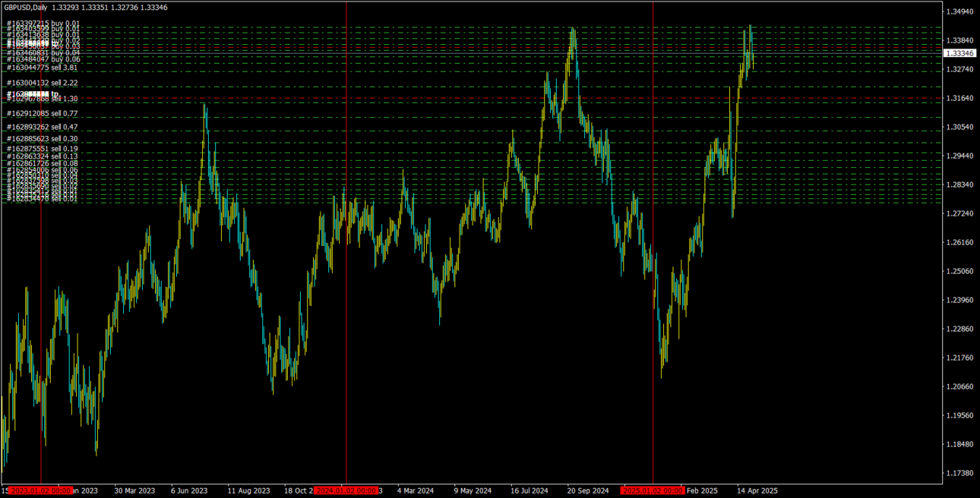Select order #162893262 sell 0.47 label
This screenshot has height=498, width=980.
(x=43, y=127)
